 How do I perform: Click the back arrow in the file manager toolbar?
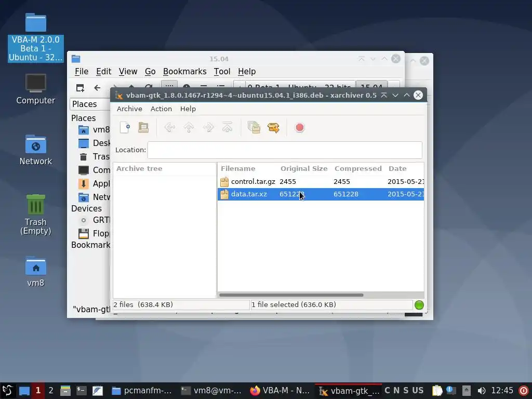pyautogui.click(x=97, y=88)
